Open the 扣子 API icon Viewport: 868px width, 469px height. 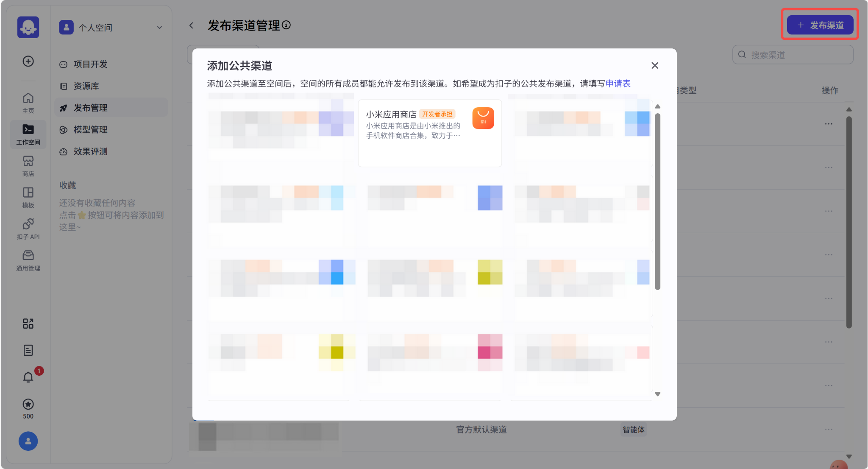tap(28, 229)
